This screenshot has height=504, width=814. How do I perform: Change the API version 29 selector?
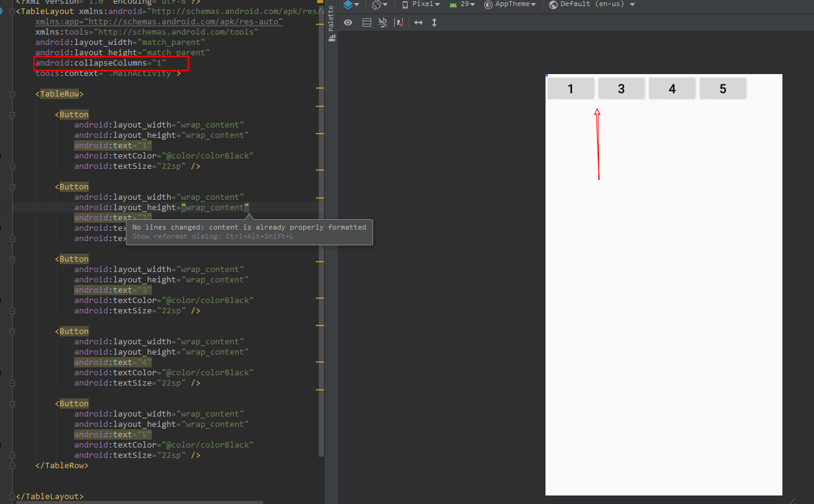[463, 4]
